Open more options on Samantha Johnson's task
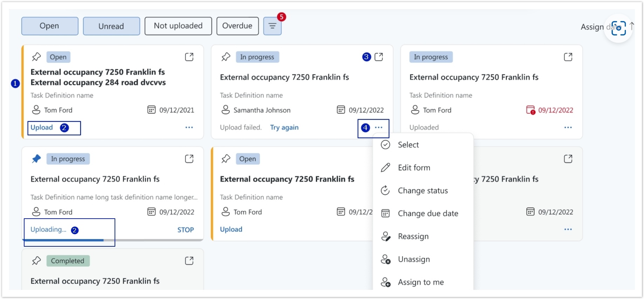 tap(379, 128)
